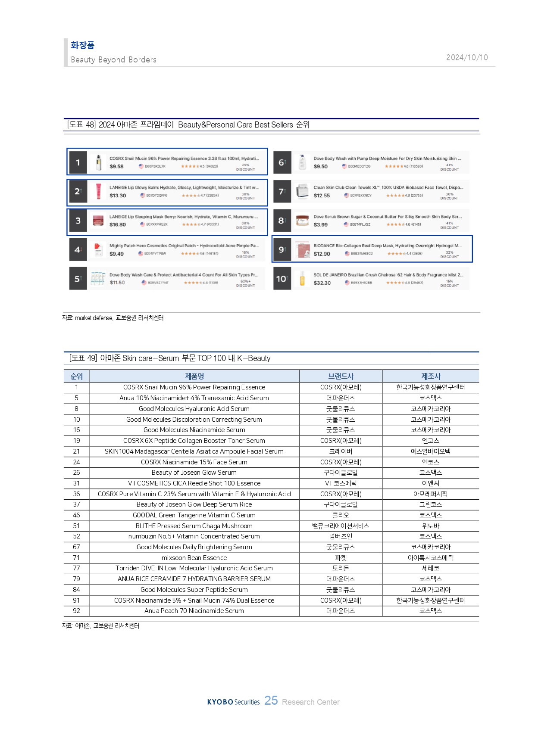Click the rank 6 badge
The width and height of the screenshot is (535, 756).
(282, 162)
